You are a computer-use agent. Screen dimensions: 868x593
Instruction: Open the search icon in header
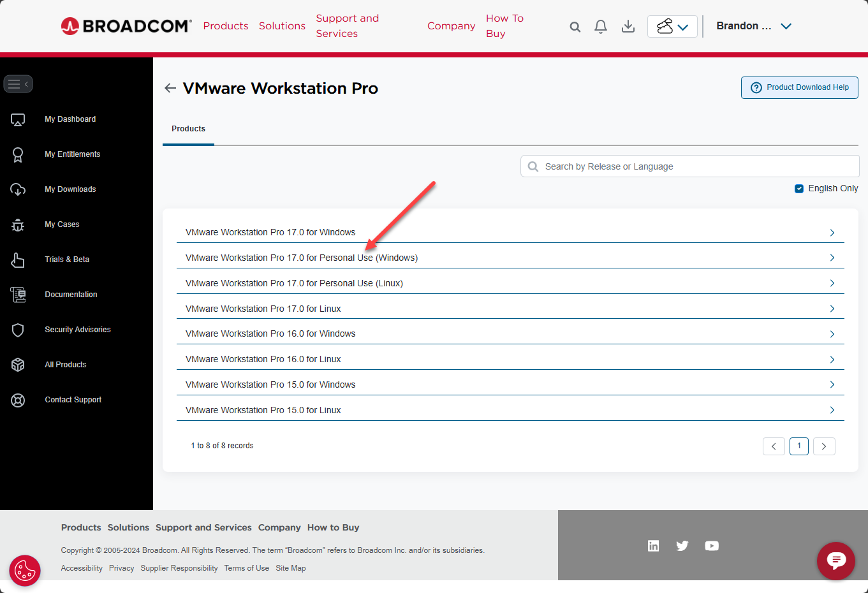(x=575, y=27)
